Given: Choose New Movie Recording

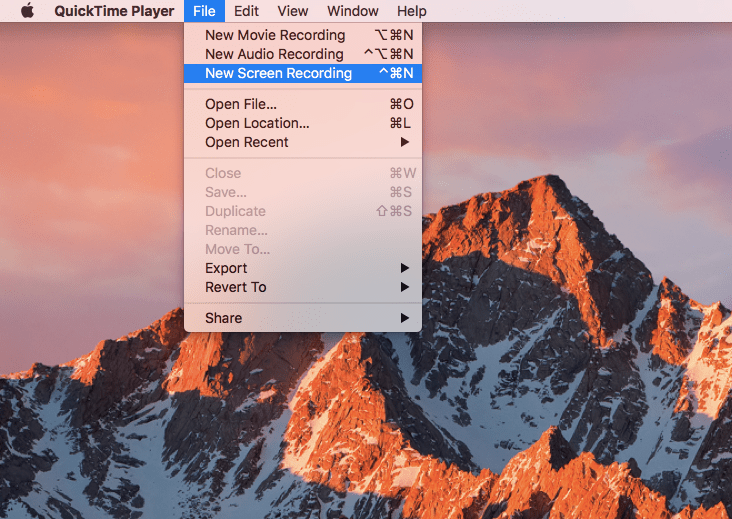Looking at the screenshot, I should pos(303,35).
